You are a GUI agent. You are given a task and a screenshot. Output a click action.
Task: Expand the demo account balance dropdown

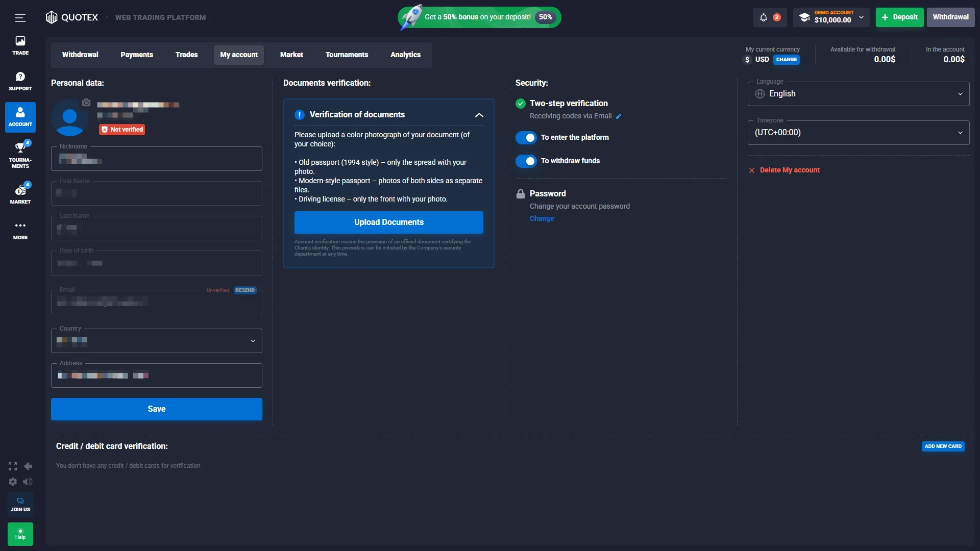click(862, 17)
